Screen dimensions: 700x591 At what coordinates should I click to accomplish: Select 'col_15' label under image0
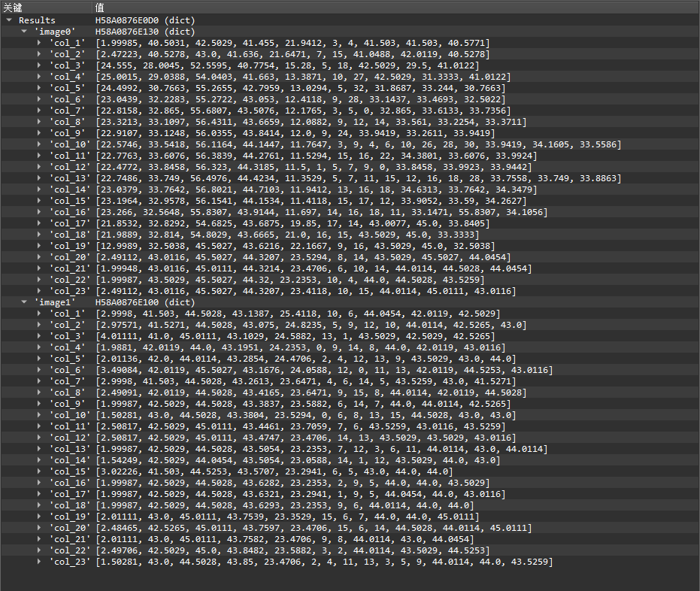click(x=70, y=201)
